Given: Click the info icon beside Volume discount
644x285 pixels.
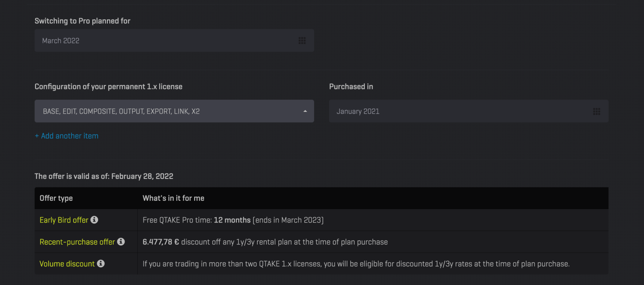Looking at the screenshot, I should [100, 264].
